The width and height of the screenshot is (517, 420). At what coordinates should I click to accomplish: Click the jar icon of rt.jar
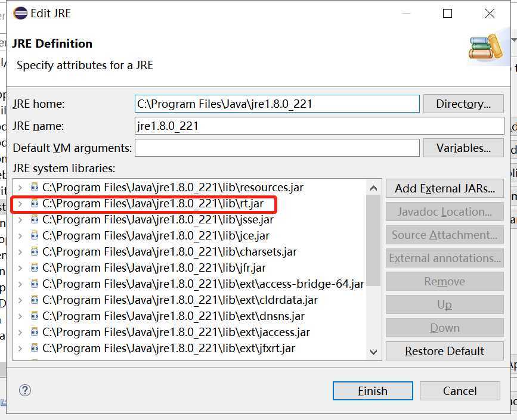[35, 204]
